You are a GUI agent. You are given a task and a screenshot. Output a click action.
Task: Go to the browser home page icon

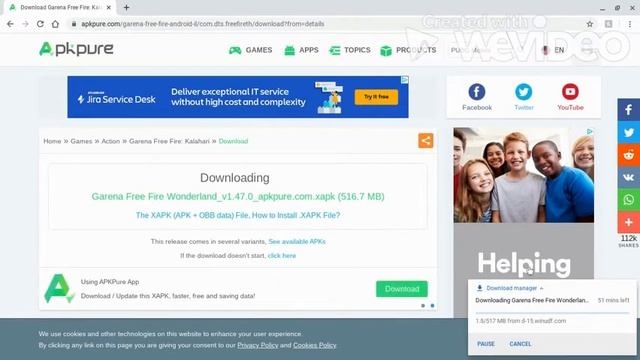(55, 24)
